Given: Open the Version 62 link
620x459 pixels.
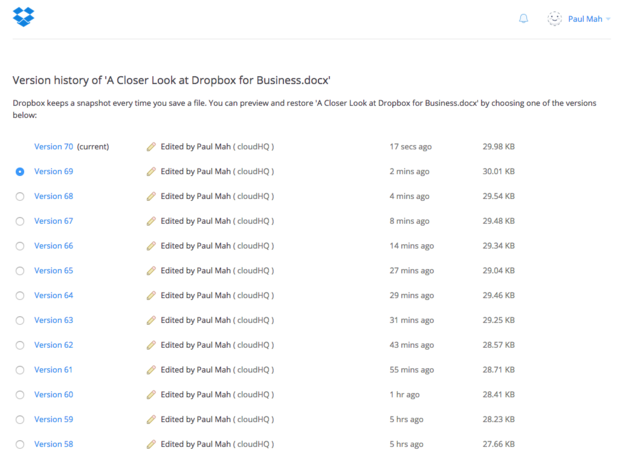Looking at the screenshot, I should [53, 345].
